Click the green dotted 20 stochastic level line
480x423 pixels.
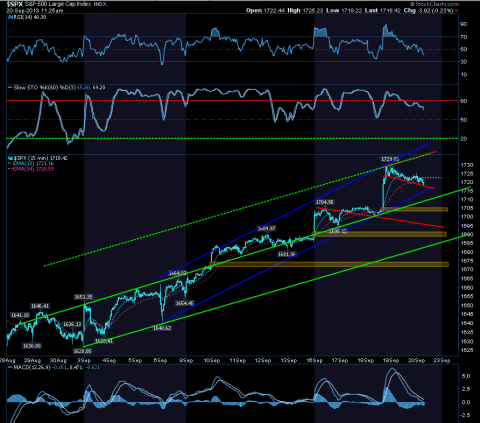coord(232,138)
